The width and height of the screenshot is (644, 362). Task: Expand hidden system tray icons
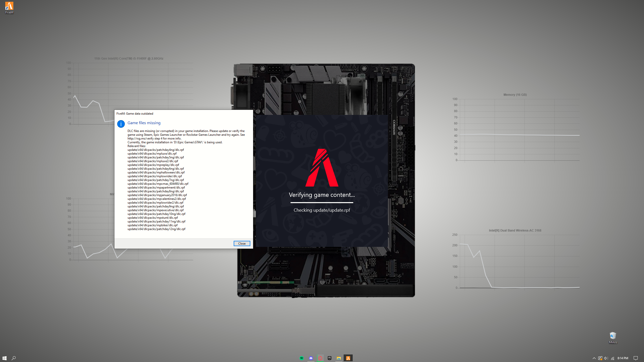pos(594,358)
